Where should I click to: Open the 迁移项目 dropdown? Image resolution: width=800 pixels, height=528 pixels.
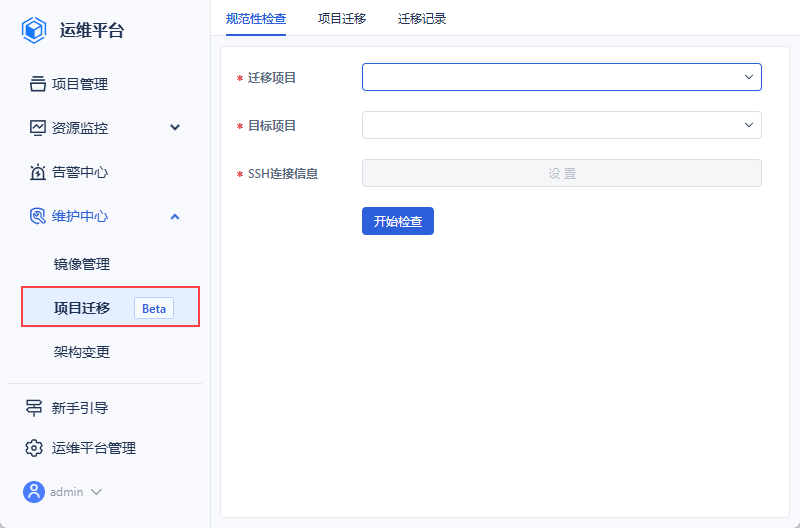pyautogui.click(x=561, y=77)
